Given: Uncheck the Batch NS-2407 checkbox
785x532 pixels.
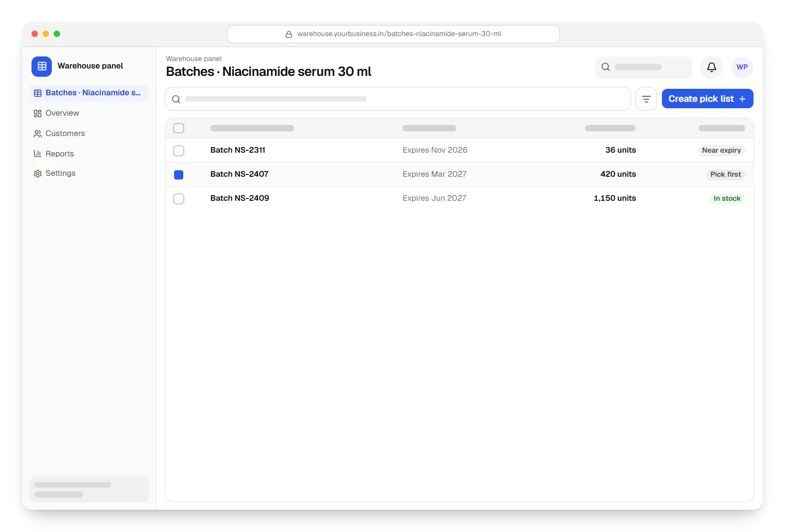Looking at the screenshot, I should 179,175.
